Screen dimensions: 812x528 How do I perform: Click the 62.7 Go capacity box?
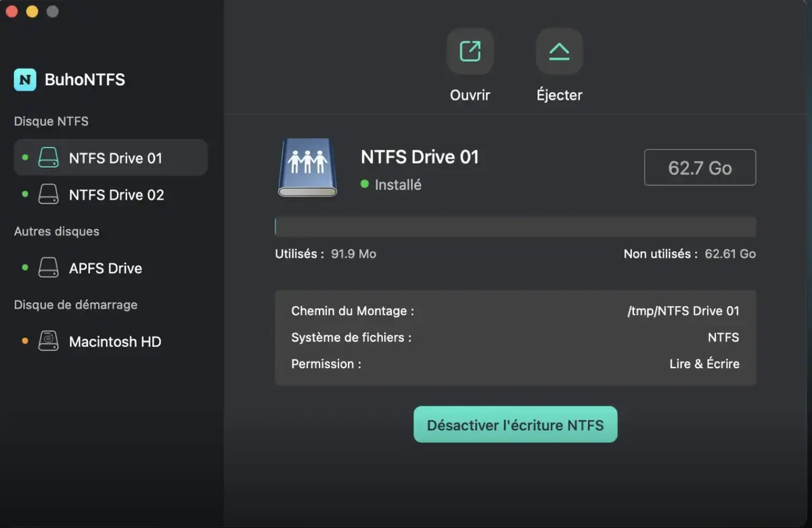coord(700,167)
